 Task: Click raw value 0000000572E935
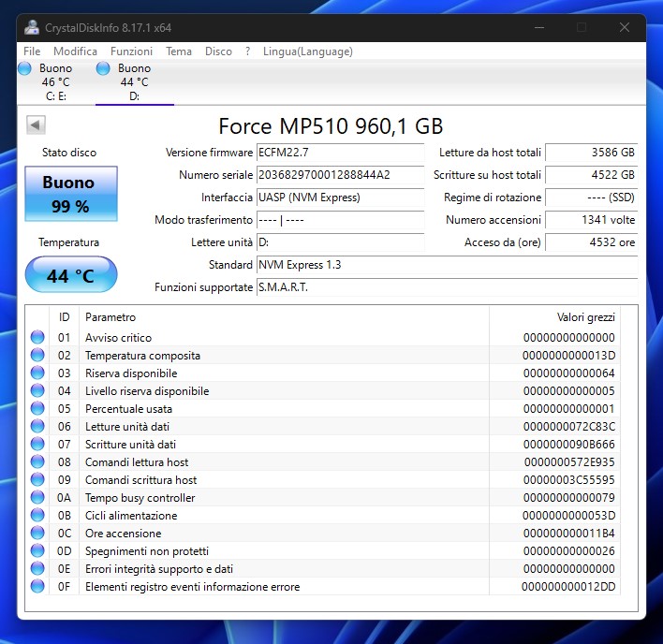click(x=569, y=461)
